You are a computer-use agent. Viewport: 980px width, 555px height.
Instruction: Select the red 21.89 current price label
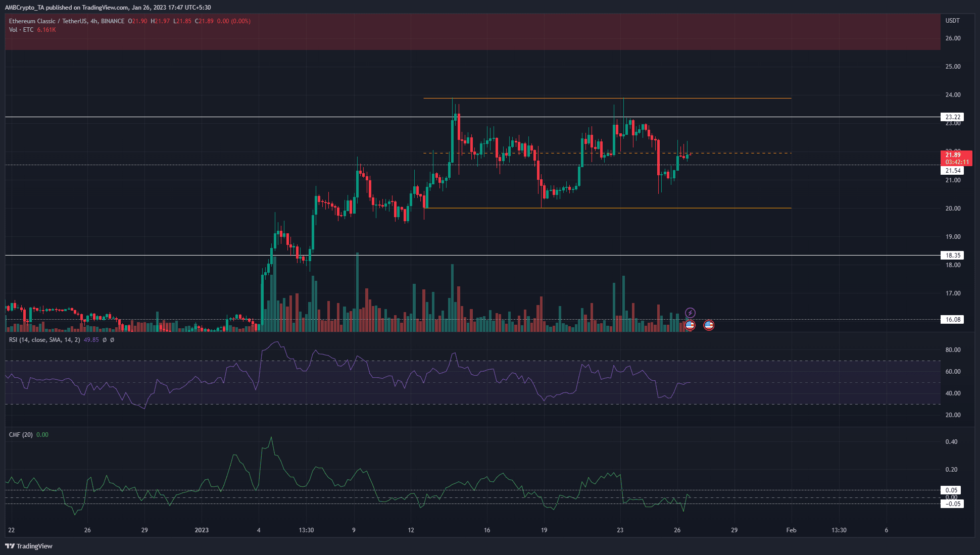click(956, 158)
